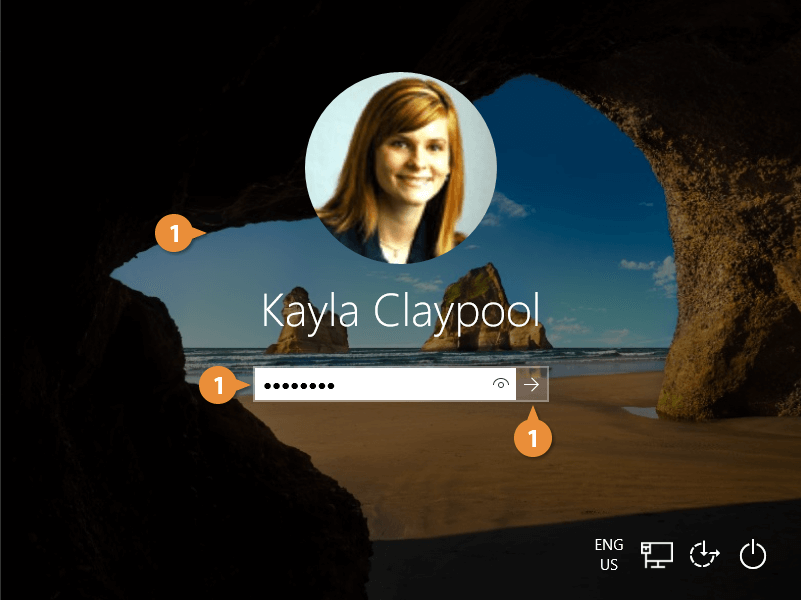Click the power button icon
This screenshot has width=801, height=600.
[x=752, y=554]
